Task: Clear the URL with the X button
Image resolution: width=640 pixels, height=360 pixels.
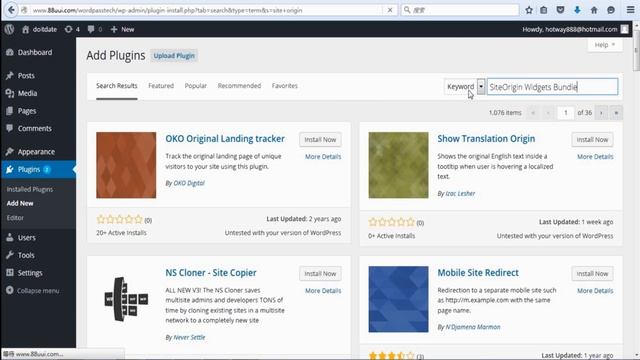Action: (390, 10)
